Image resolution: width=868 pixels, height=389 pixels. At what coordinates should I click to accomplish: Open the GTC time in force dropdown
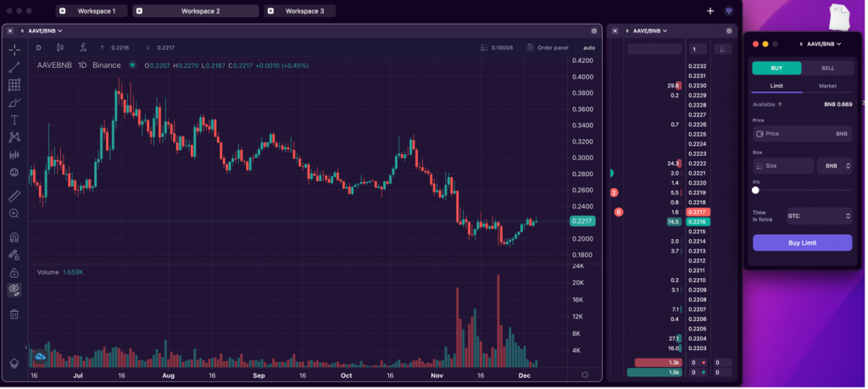coord(820,216)
